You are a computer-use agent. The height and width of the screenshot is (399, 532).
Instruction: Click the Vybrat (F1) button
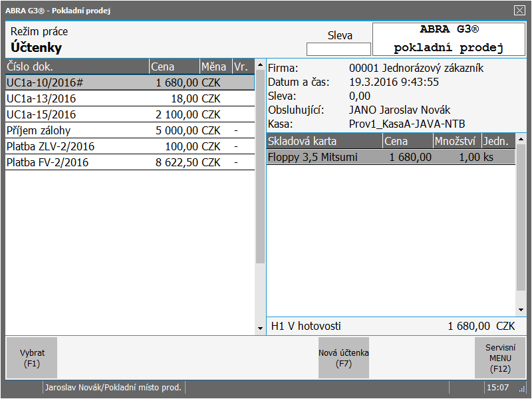click(x=31, y=358)
